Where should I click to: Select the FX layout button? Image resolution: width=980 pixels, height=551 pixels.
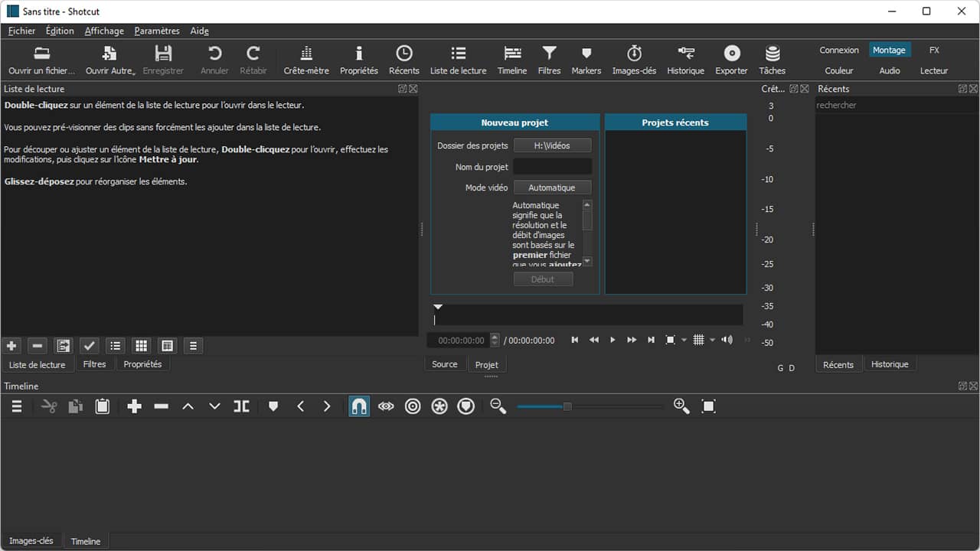point(934,50)
